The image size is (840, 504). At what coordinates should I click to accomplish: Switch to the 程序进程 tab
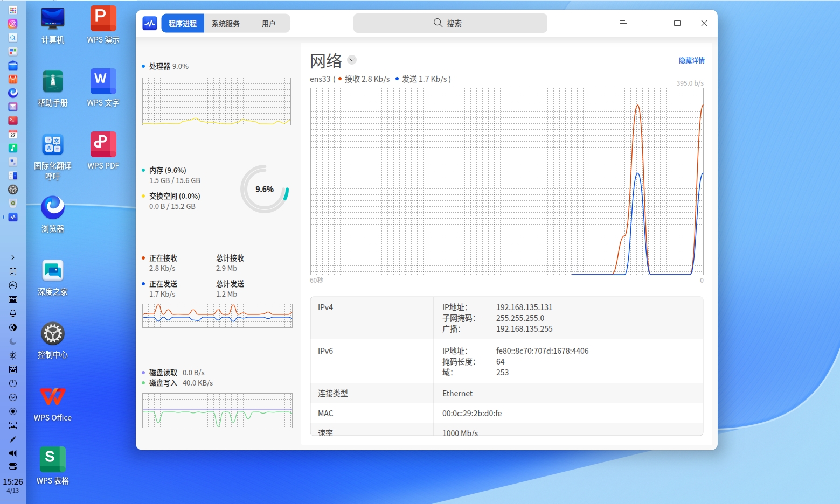point(183,24)
